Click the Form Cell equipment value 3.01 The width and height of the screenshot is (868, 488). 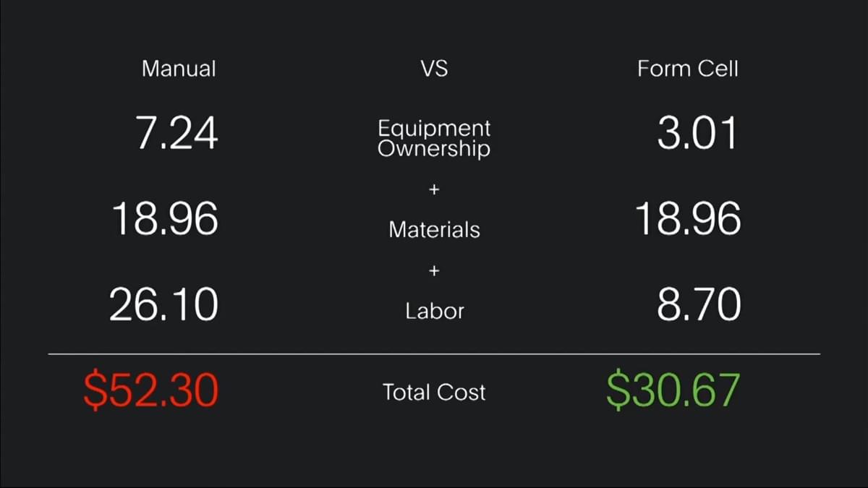698,134
